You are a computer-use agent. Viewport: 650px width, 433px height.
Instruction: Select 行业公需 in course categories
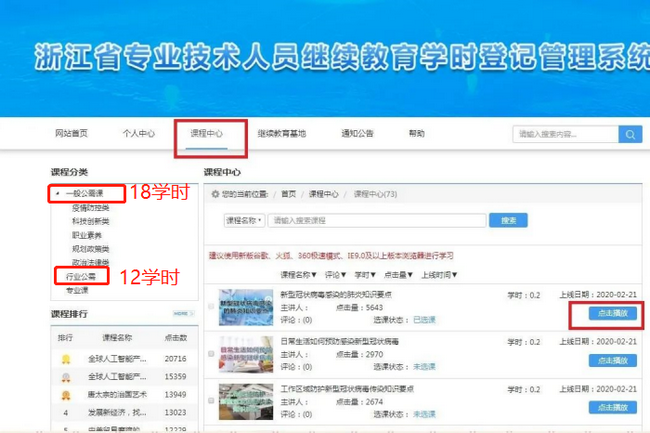pos(81,274)
